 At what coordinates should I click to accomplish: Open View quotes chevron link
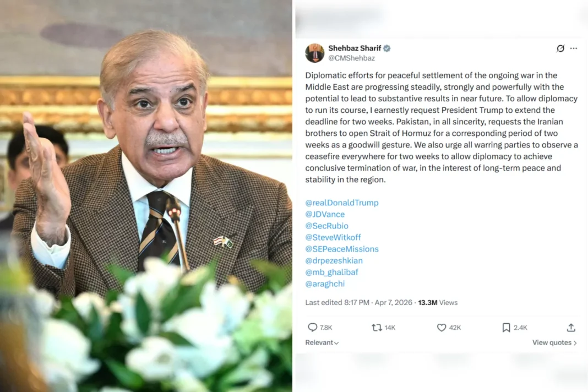pos(554,342)
